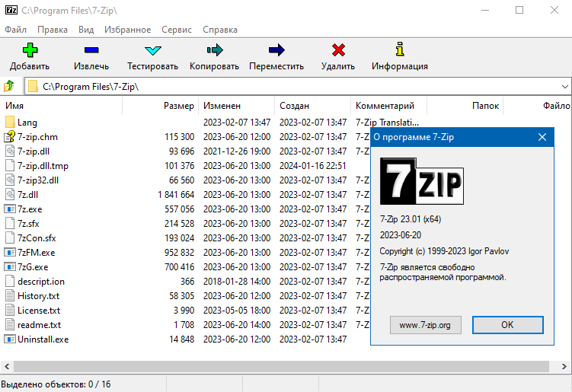Click the blue minus Извлечь icon
This screenshot has height=392, width=572.
coord(91,50)
